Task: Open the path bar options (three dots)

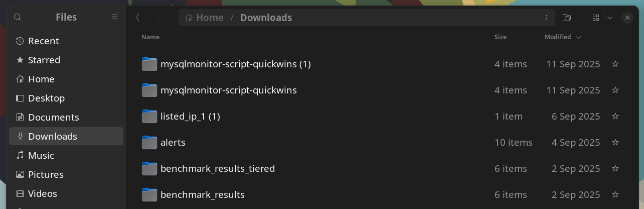Action: click(x=546, y=18)
